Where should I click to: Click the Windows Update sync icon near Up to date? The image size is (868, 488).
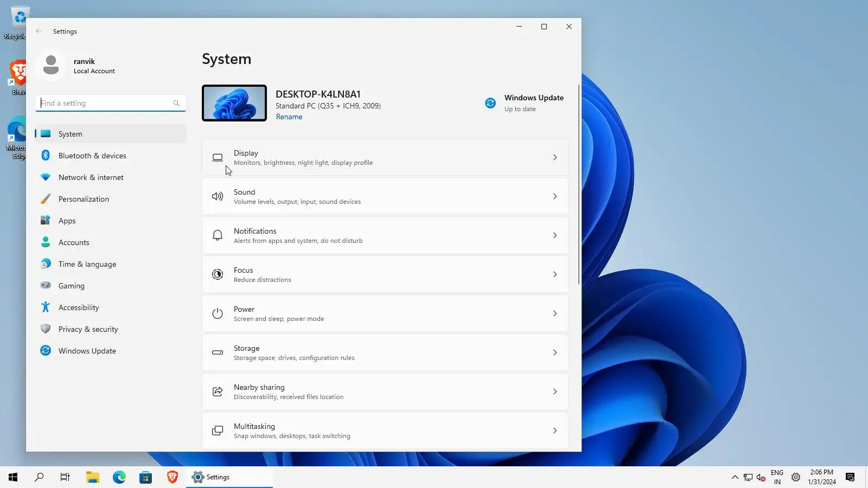(x=490, y=103)
